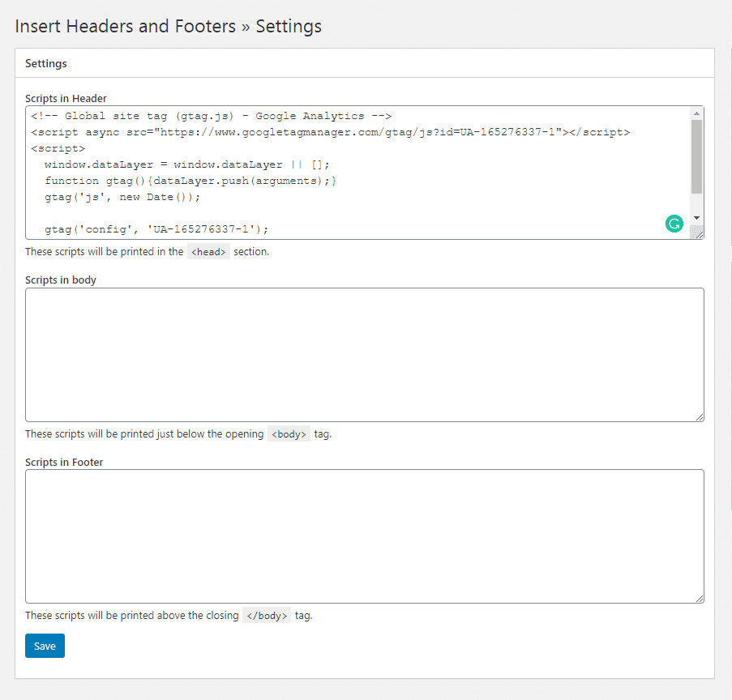Click the line 'gtag('js', new Date());'
The height and width of the screenshot is (700, 732).
122,197
